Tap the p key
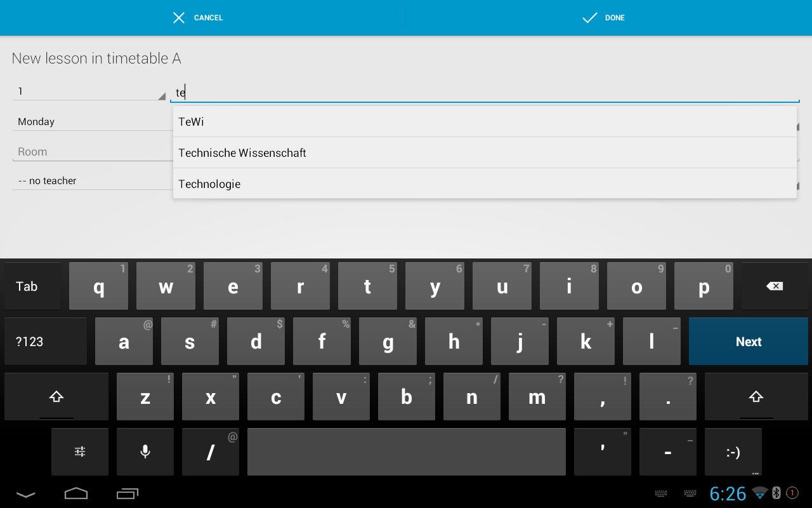The width and height of the screenshot is (812, 508). click(704, 286)
